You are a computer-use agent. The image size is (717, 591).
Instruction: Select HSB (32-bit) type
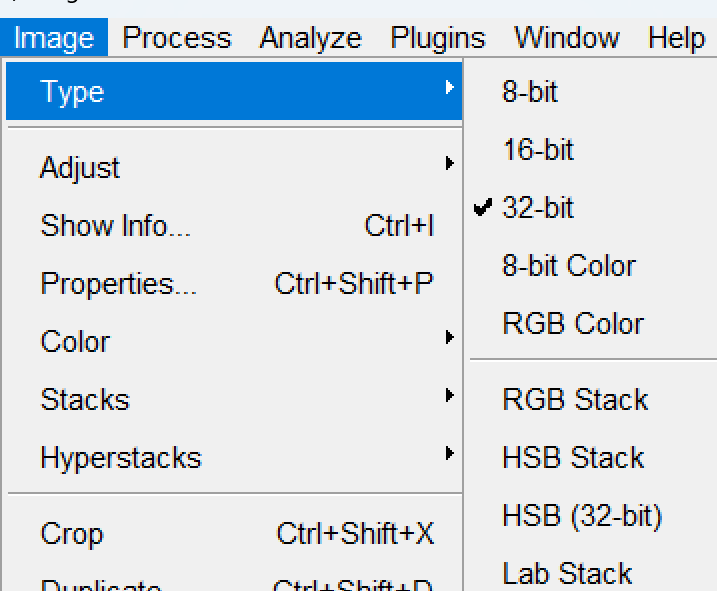tap(582, 516)
